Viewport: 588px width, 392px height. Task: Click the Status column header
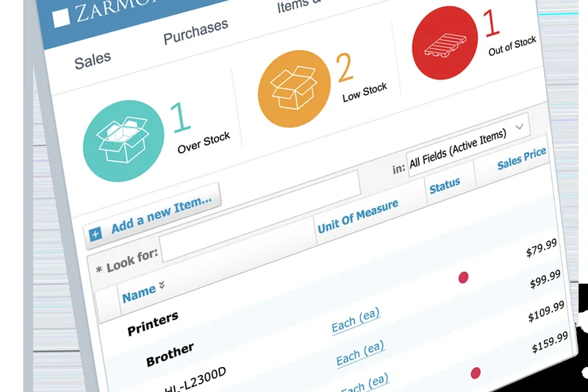click(445, 187)
